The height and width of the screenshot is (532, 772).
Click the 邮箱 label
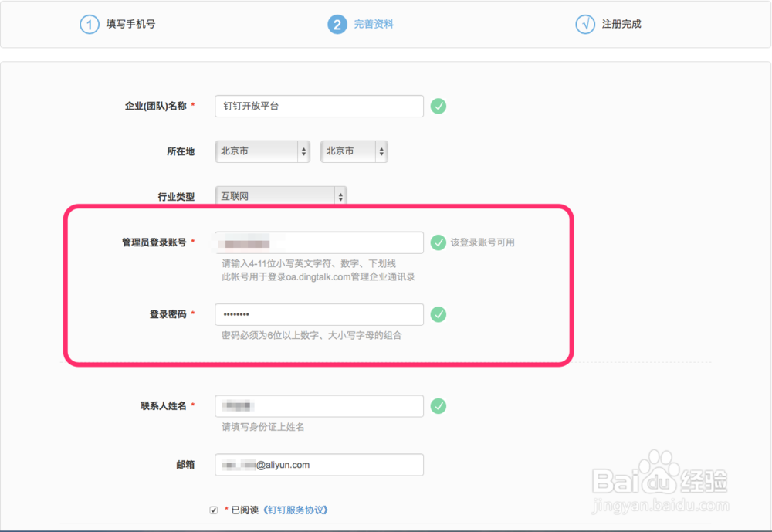[x=185, y=465]
